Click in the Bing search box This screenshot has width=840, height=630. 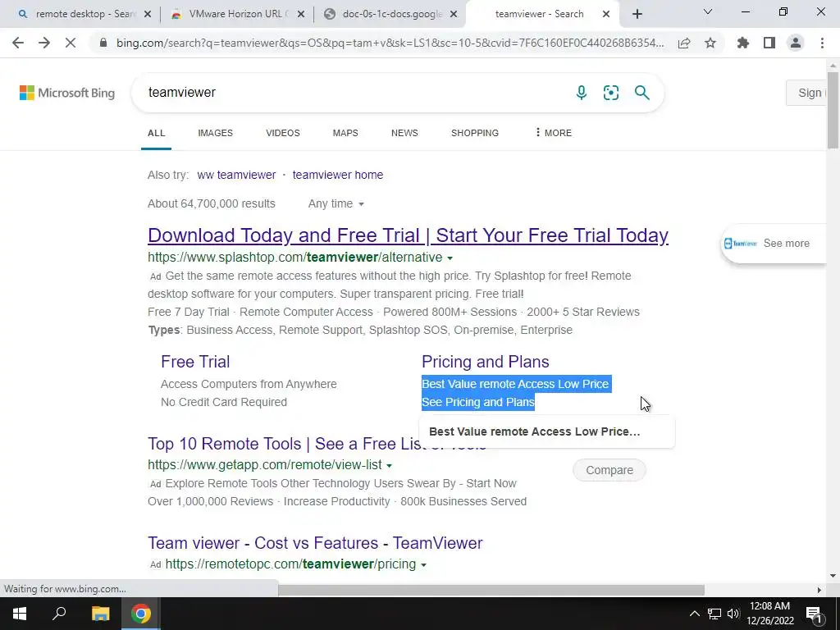(x=354, y=93)
